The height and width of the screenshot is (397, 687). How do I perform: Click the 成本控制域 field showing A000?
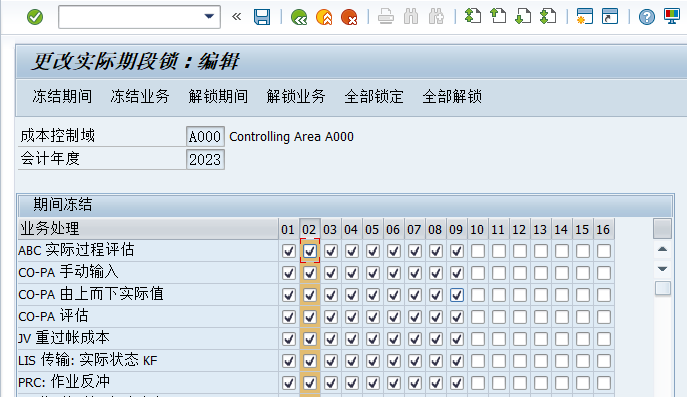(205, 136)
